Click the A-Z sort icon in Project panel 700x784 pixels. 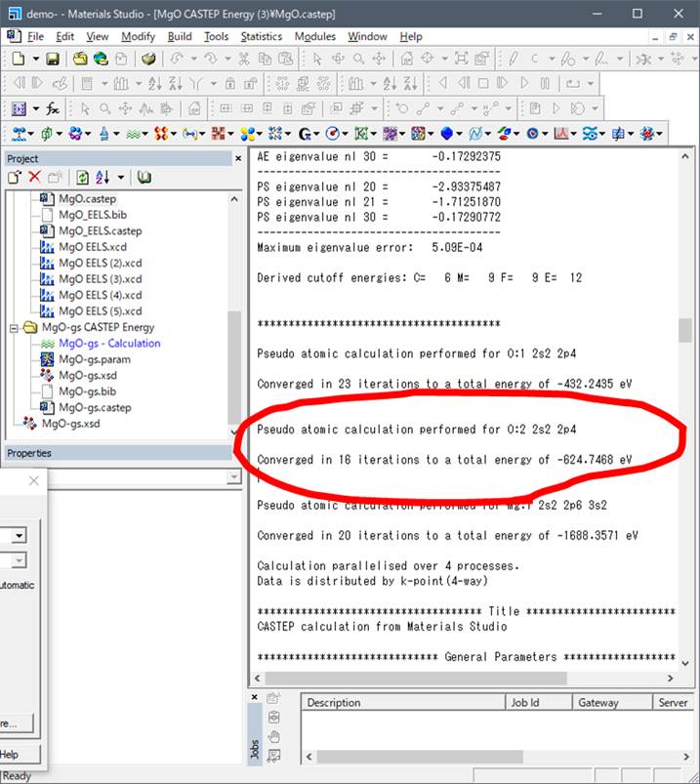pyautogui.click(x=103, y=178)
